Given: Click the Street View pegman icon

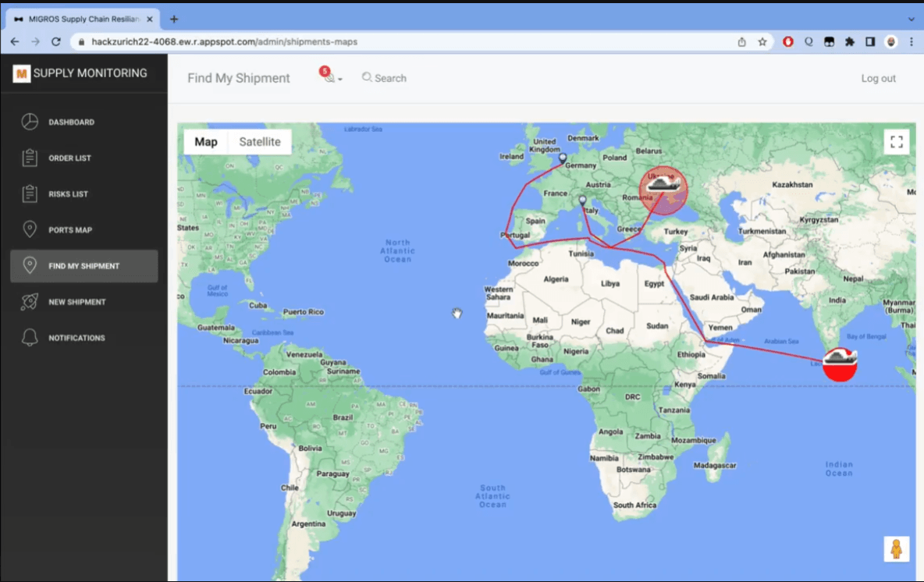Looking at the screenshot, I should click(x=897, y=549).
